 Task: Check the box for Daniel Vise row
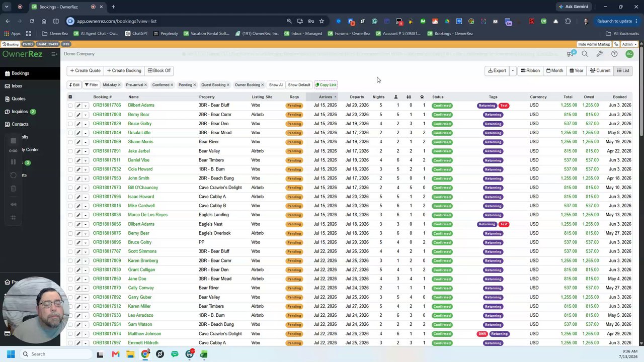(x=70, y=160)
